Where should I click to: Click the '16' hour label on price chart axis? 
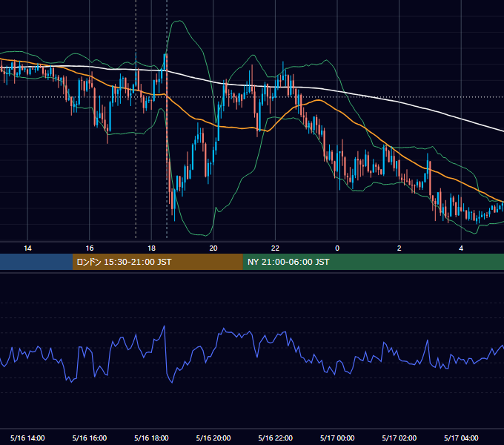(x=90, y=248)
